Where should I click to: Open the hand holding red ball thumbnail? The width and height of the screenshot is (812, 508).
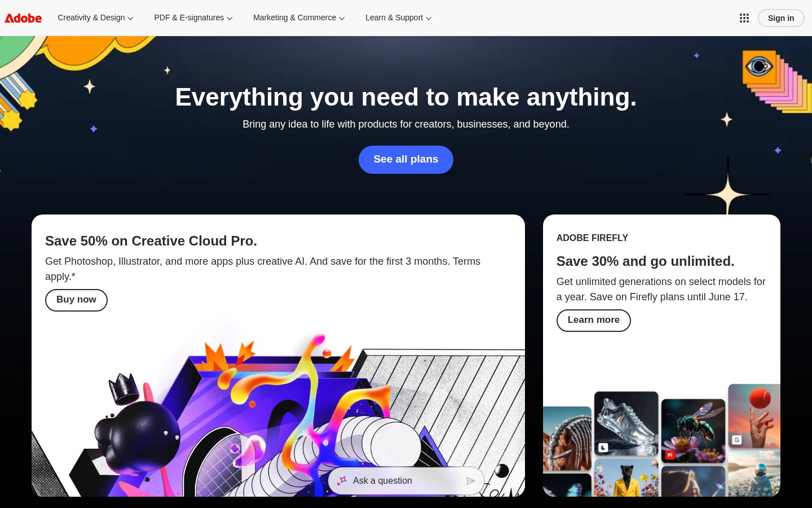coord(754,416)
